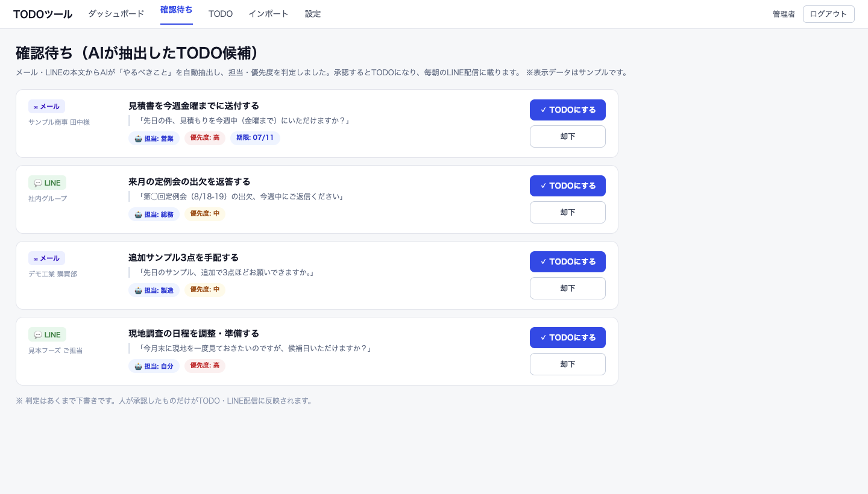Select the 確認待ち tab
The height and width of the screenshot is (494, 868).
(x=177, y=10)
